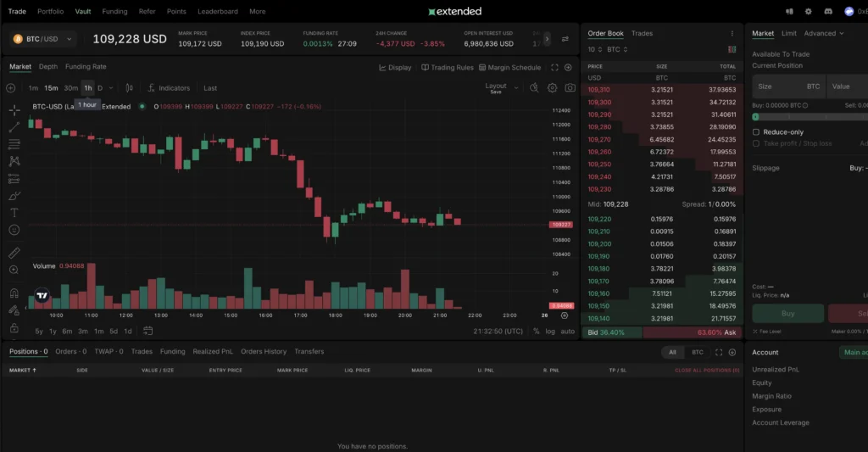Toggle the BTC-USD series visibility dot
868x452 pixels.
(x=142, y=106)
